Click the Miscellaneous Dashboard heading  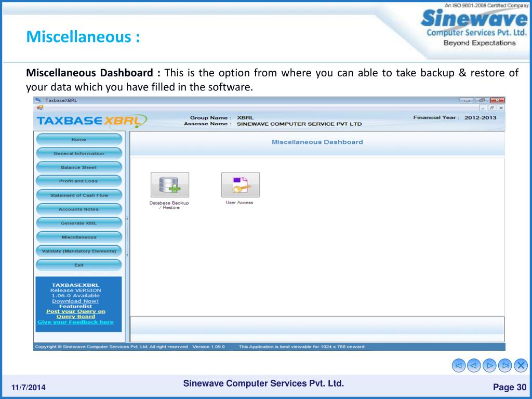click(x=317, y=142)
